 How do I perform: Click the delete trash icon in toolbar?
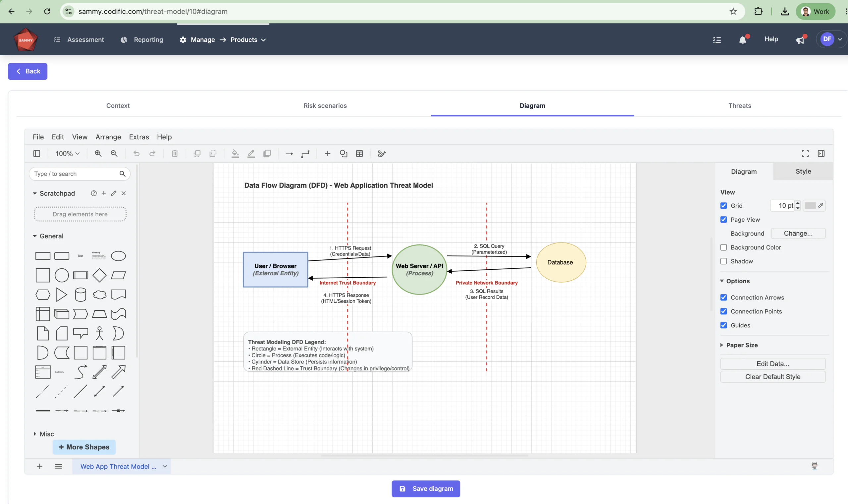[x=175, y=154]
